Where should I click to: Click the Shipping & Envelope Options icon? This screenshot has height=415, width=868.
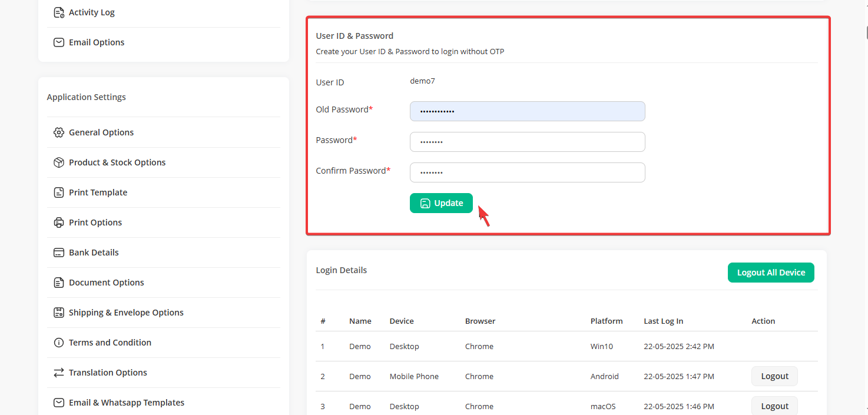pyautogui.click(x=58, y=313)
